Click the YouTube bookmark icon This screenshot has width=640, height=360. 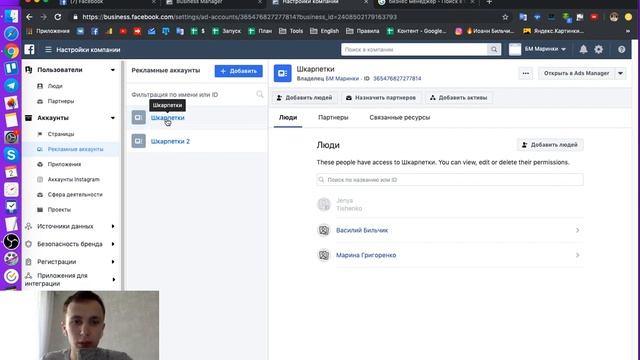pos(123,31)
